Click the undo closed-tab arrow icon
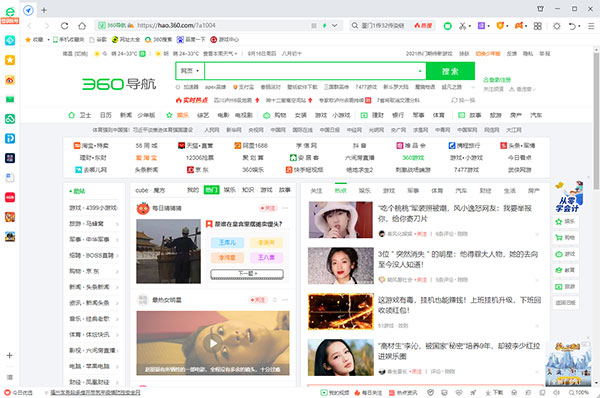 pyautogui.click(x=572, y=26)
